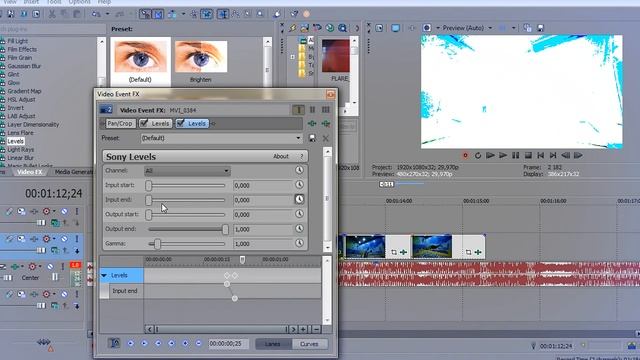Image resolution: width=640 pixels, height=360 pixels.
Task: Open the Help menu
Action: tap(104, 2)
